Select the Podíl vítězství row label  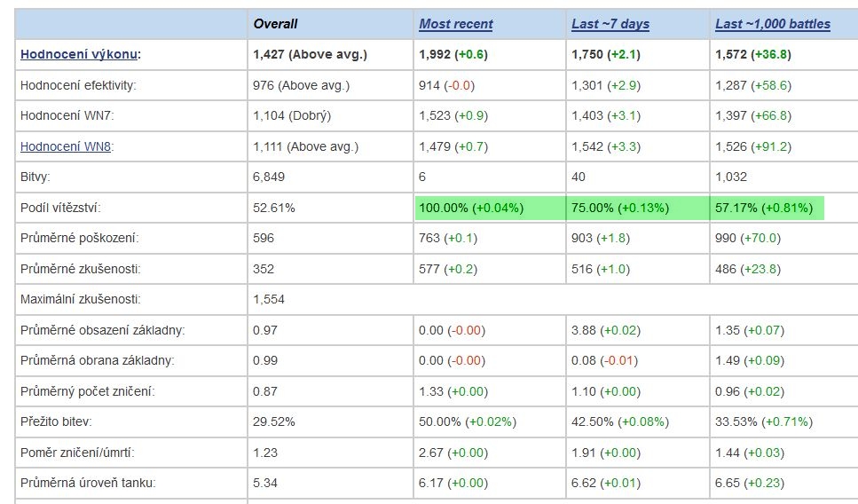click(x=60, y=208)
